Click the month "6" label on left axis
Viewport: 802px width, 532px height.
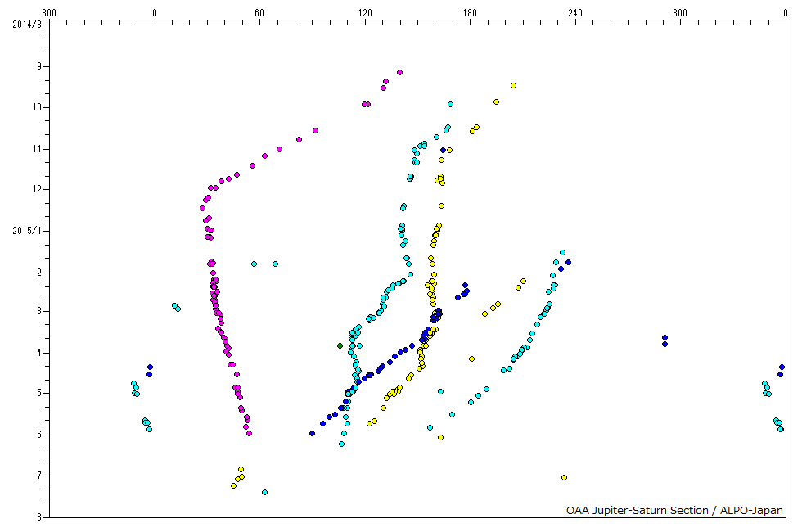coord(39,435)
